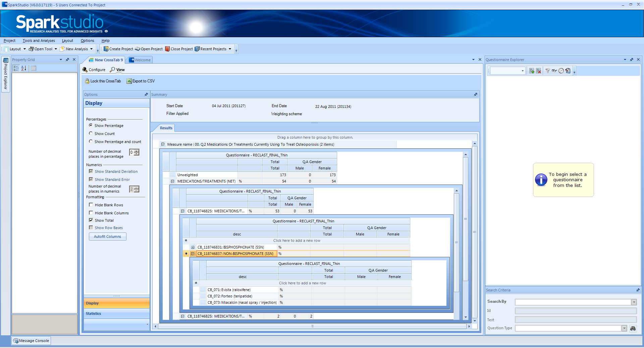Export the crosstab to CSV
The image size is (644, 348).
141,81
